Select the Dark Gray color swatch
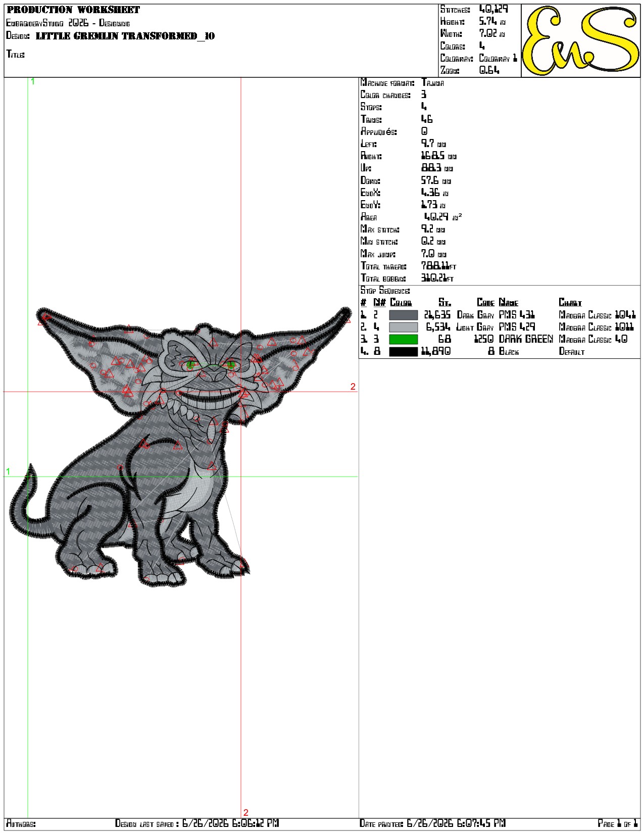Image resolution: width=644 pixels, height=834 pixels. point(403,315)
